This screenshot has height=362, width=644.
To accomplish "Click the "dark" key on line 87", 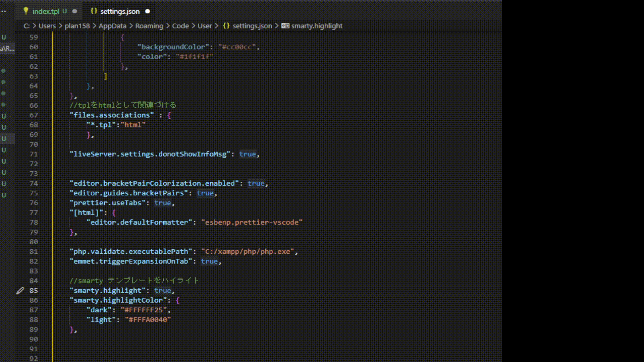I will pos(99,310).
